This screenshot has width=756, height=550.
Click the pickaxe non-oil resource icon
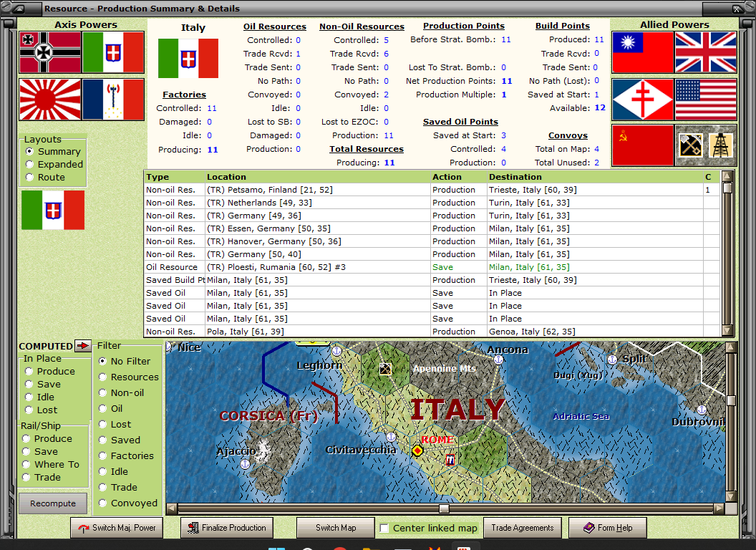[690, 145]
